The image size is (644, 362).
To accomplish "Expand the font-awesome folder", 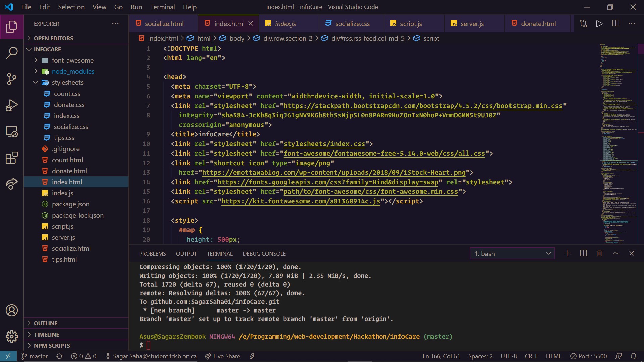I will click(x=72, y=60).
